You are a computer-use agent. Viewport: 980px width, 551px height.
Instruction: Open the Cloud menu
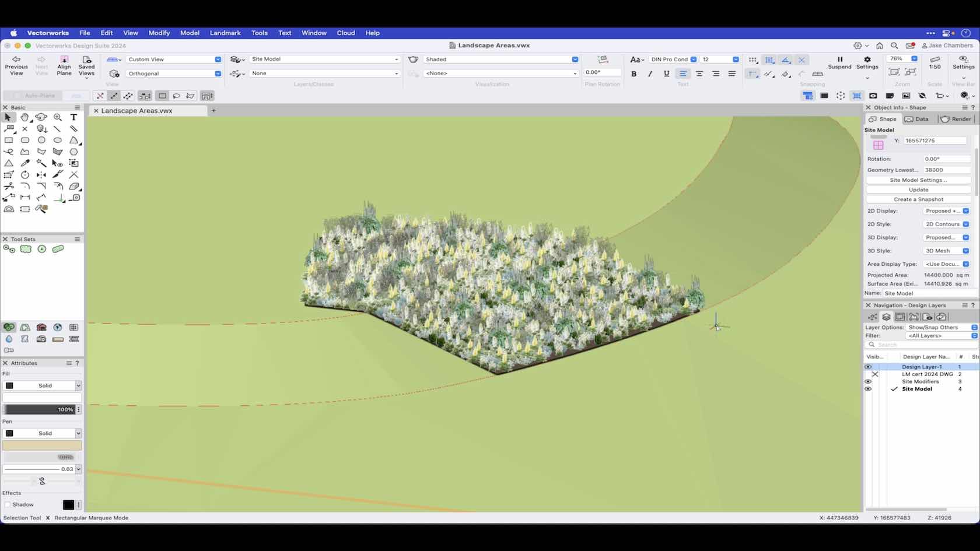(346, 33)
